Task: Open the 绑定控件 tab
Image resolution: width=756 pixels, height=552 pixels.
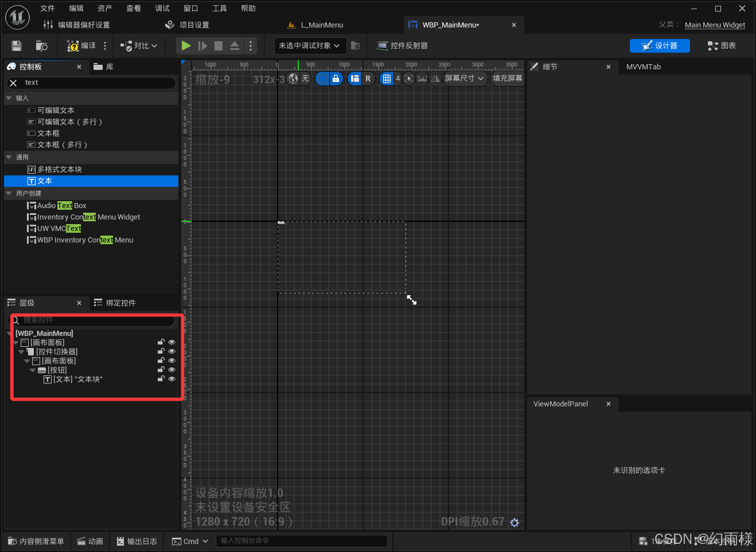Action: tap(115, 303)
